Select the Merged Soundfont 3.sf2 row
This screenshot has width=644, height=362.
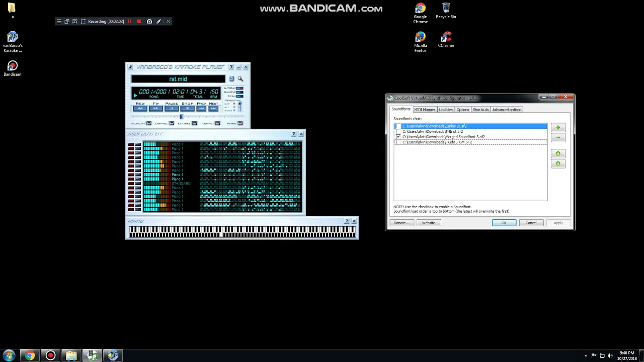click(x=470, y=137)
